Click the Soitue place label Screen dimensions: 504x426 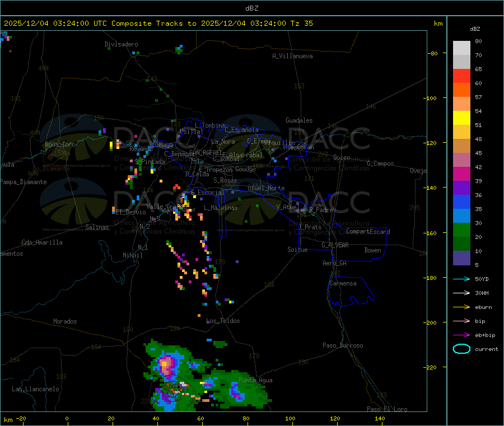(298, 250)
